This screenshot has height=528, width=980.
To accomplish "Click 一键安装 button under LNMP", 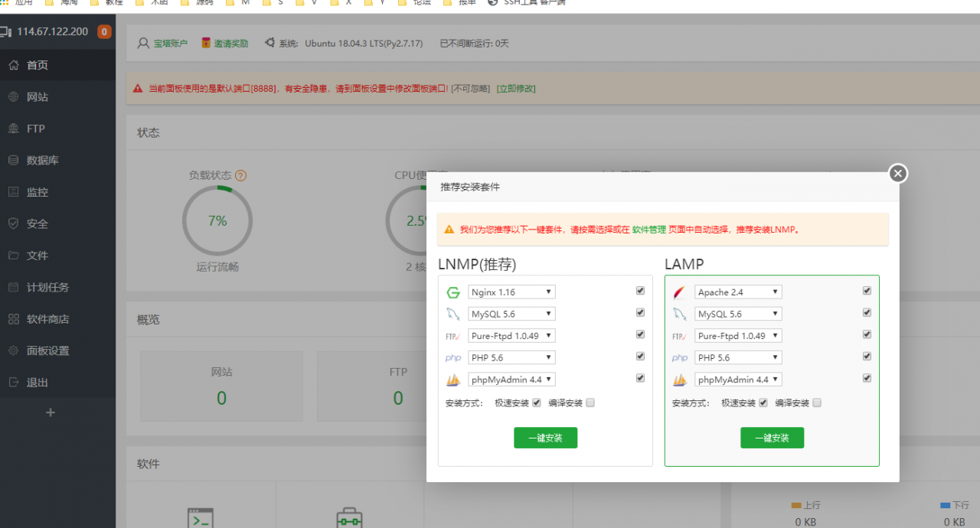I will click(x=545, y=438).
